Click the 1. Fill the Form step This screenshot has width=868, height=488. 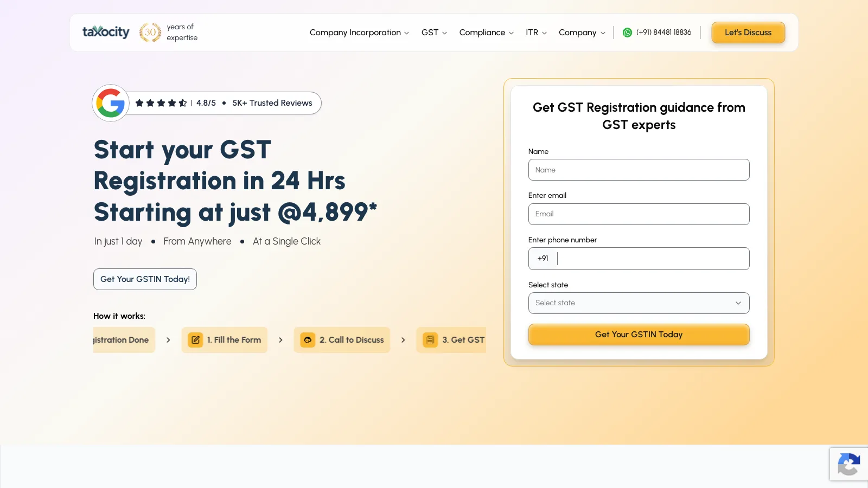224,340
